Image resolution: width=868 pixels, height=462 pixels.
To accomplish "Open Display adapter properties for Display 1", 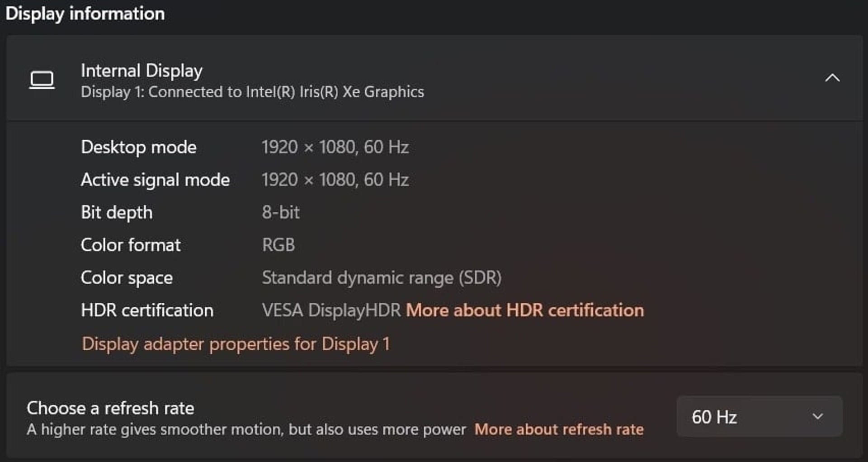I will 236,344.
